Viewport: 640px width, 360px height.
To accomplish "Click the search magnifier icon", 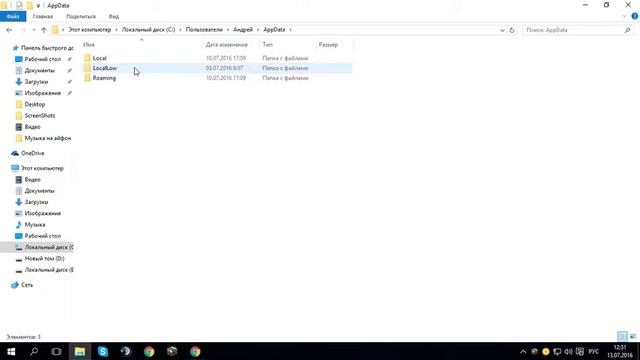I will click(x=627, y=30).
